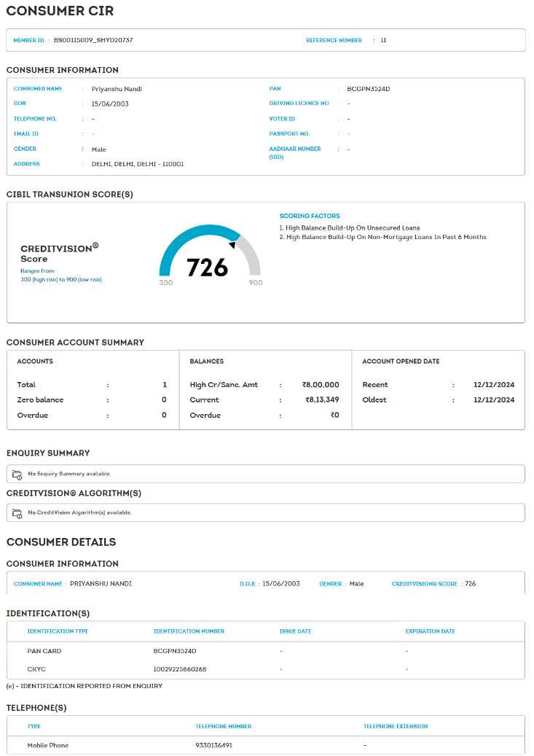Click No Enquiry Summary available message

(x=69, y=474)
